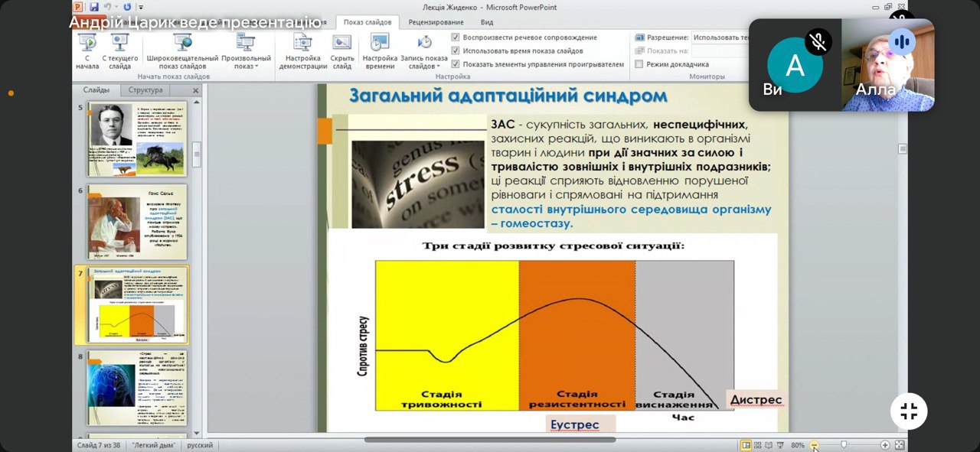
Task: Open the Разрешение resolution combo box
Action: pyautogui.click(x=720, y=37)
